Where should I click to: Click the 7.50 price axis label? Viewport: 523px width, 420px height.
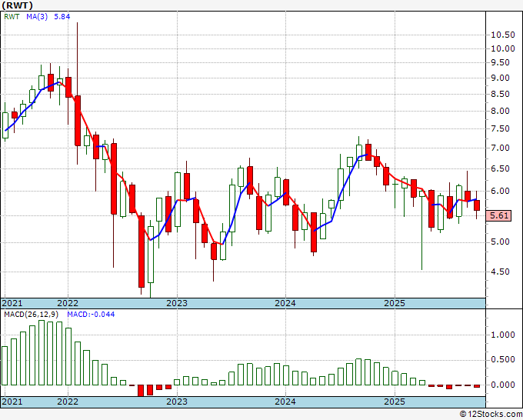point(501,128)
